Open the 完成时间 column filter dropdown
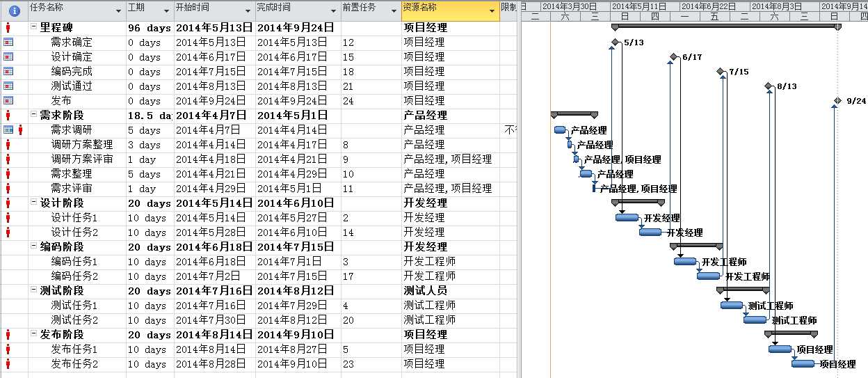Screen dimensions: 868x378 (332, 11)
